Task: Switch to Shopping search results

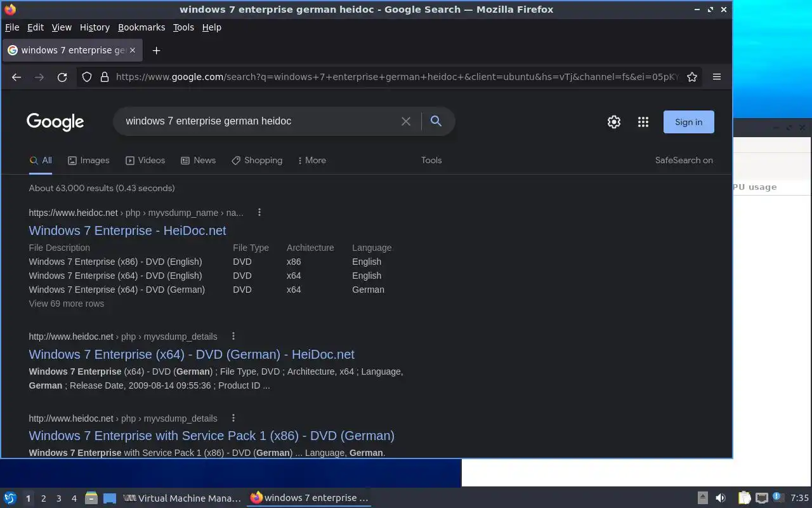Action: [257, 161]
